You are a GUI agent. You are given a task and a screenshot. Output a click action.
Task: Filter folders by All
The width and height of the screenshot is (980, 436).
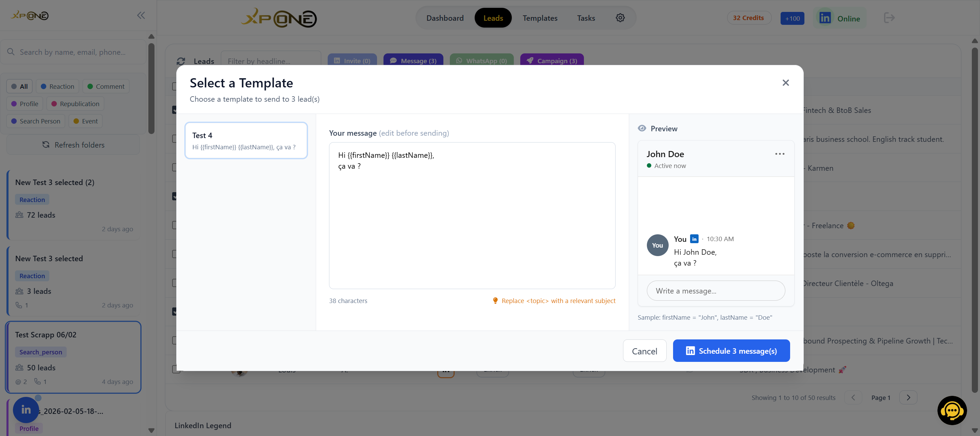pyautogui.click(x=19, y=86)
